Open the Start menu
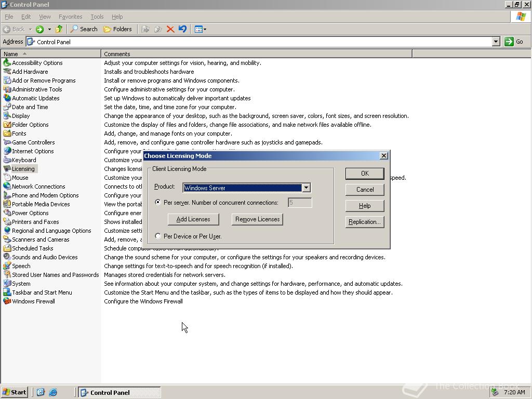Image resolution: width=532 pixels, height=399 pixels. click(14, 392)
